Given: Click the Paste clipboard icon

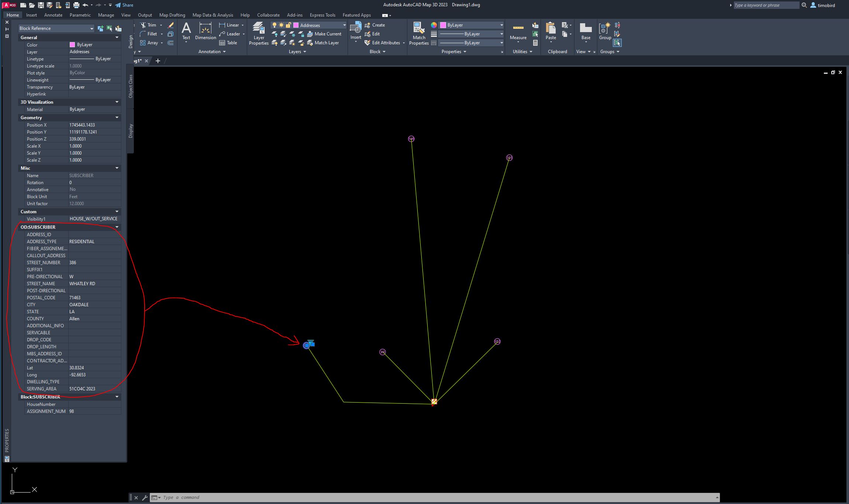Looking at the screenshot, I should 551,30.
